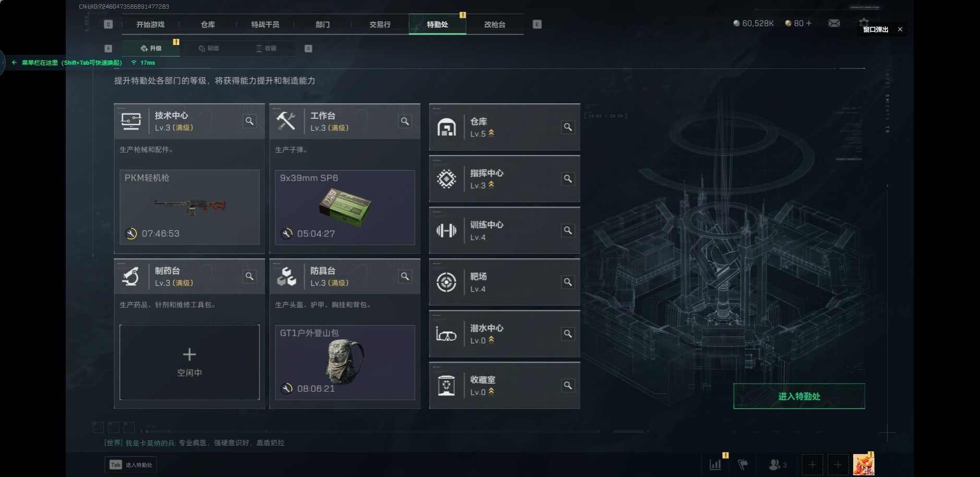Expand the 训练中心 department panel
Image resolution: width=980 pixels, height=477 pixels.
[504, 230]
